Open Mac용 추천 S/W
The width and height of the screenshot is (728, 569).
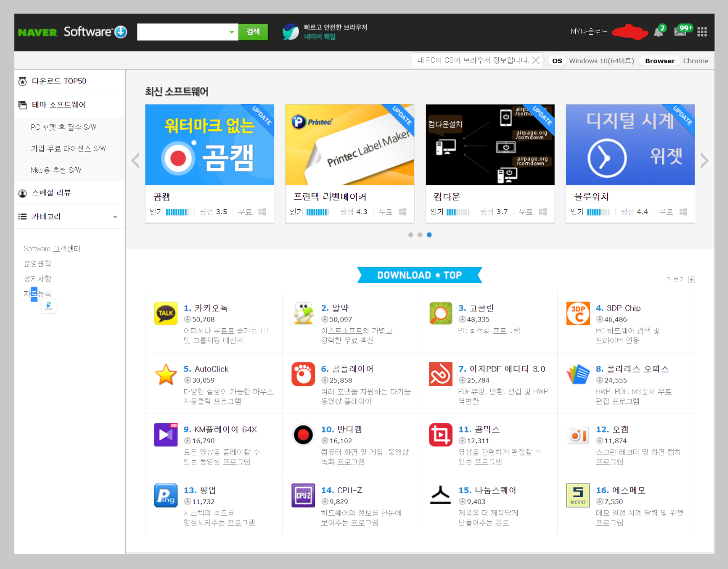click(56, 170)
